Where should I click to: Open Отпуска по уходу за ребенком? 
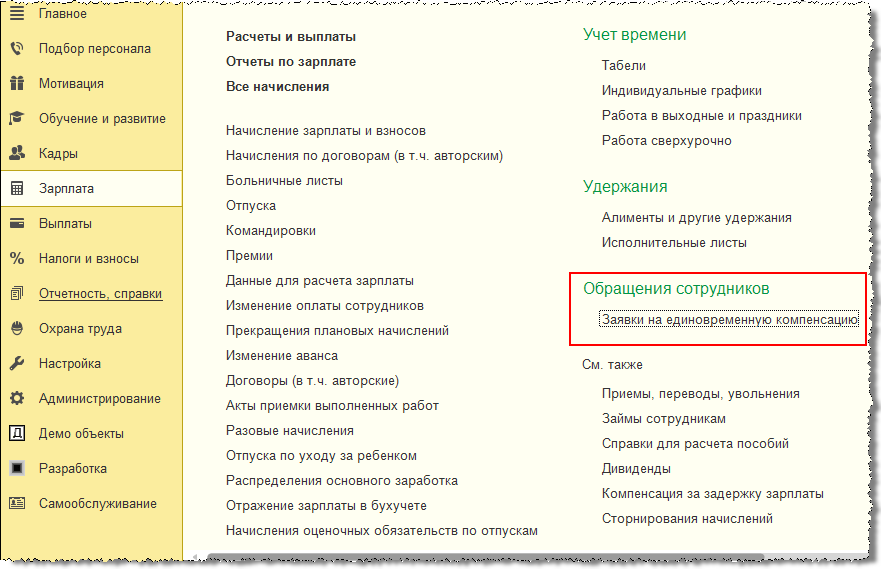pyautogui.click(x=321, y=456)
